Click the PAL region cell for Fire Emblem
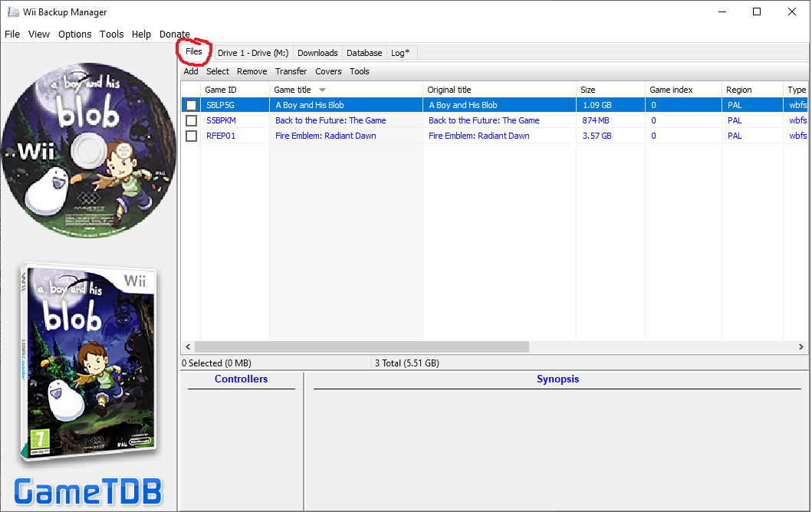Screen dimensions: 812x512 tap(735, 136)
